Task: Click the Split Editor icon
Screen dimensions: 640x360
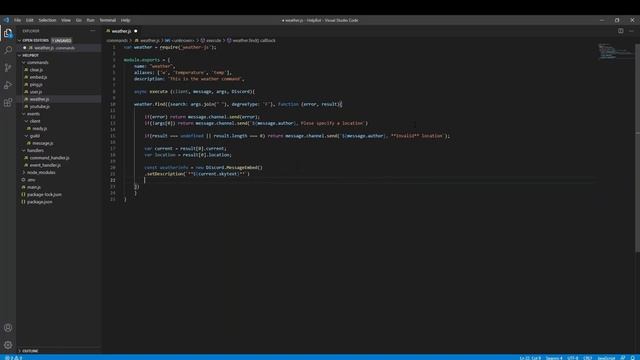Action: pos(620,31)
